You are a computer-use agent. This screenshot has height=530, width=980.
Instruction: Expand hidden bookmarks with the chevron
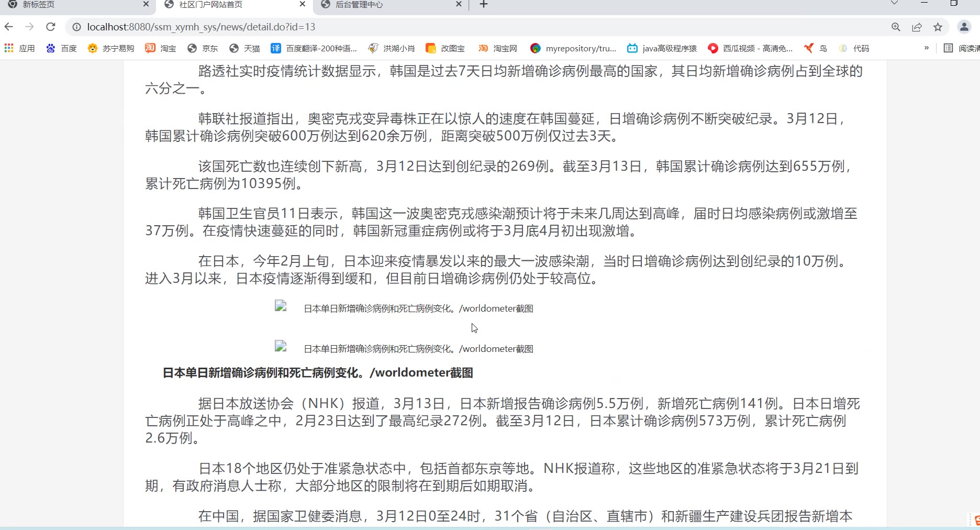point(927,48)
